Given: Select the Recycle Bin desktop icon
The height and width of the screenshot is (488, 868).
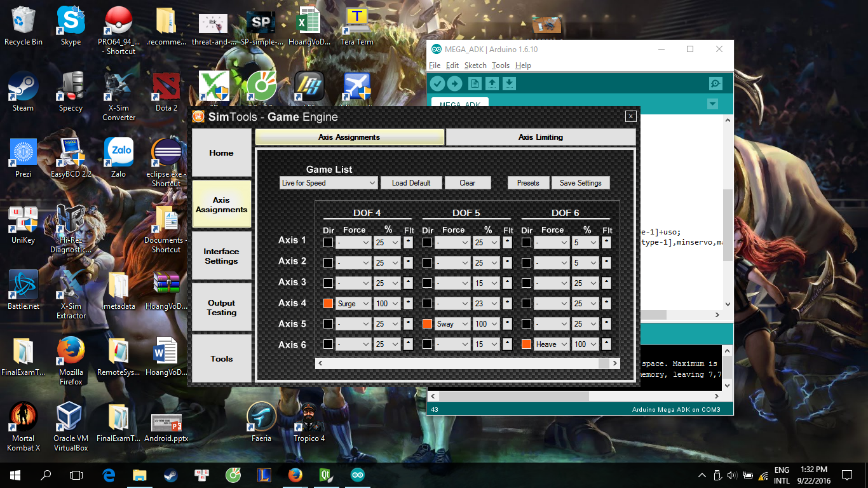Looking at the screenshot, I should click(24, 27).
